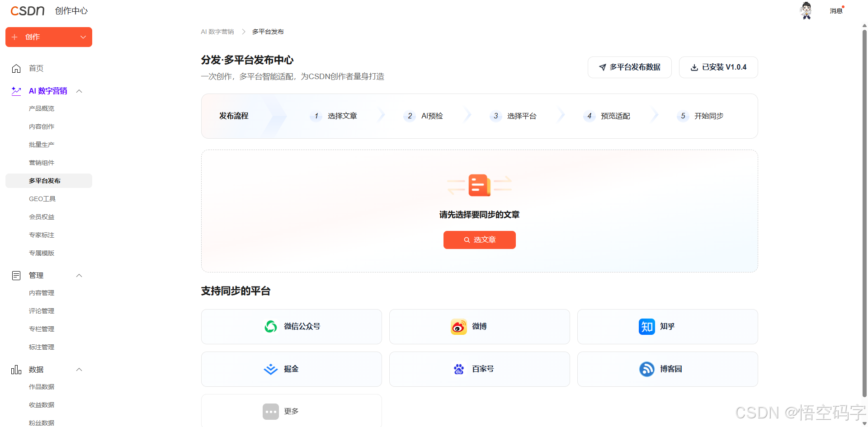Viewport: 868px width, 427px height.
Task: Click the download icon in 已安装 V1.0.4
Action: pos(694,67)
